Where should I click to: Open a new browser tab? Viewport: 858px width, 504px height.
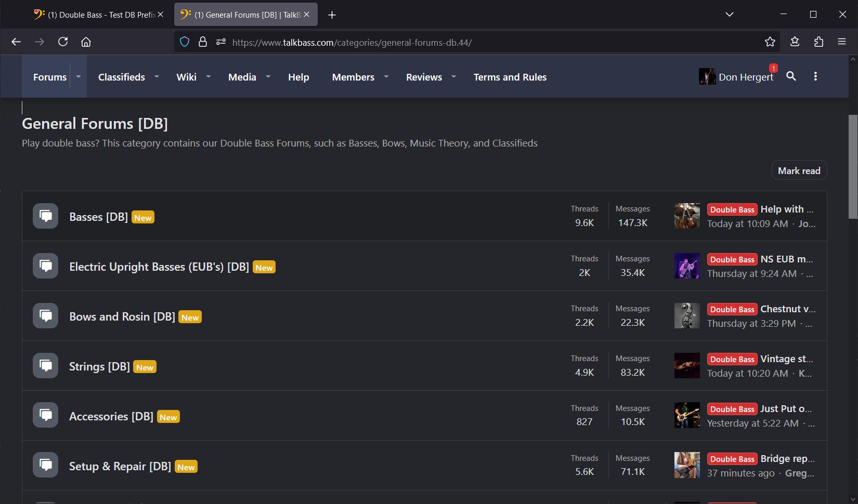(x=332, y=15)
